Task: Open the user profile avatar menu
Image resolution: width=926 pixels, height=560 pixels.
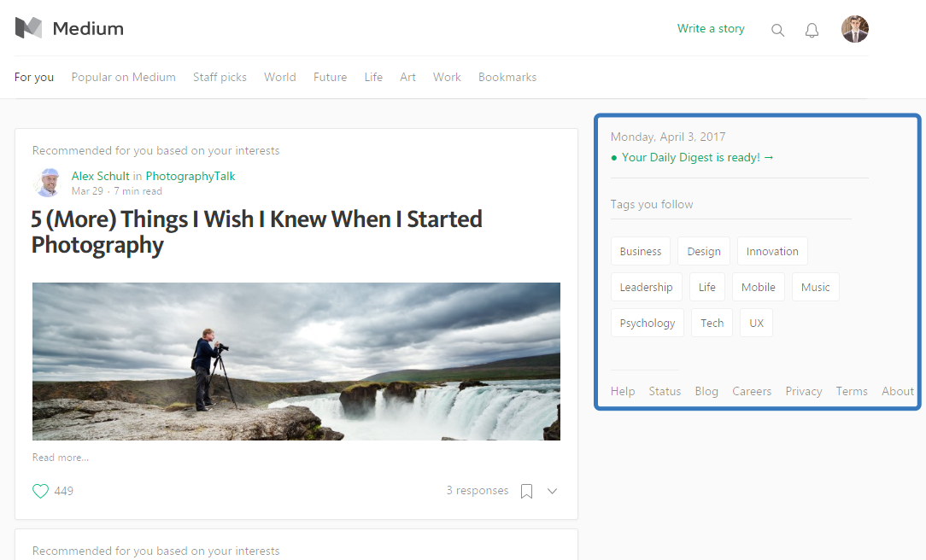Action: (x=854, y=29)
